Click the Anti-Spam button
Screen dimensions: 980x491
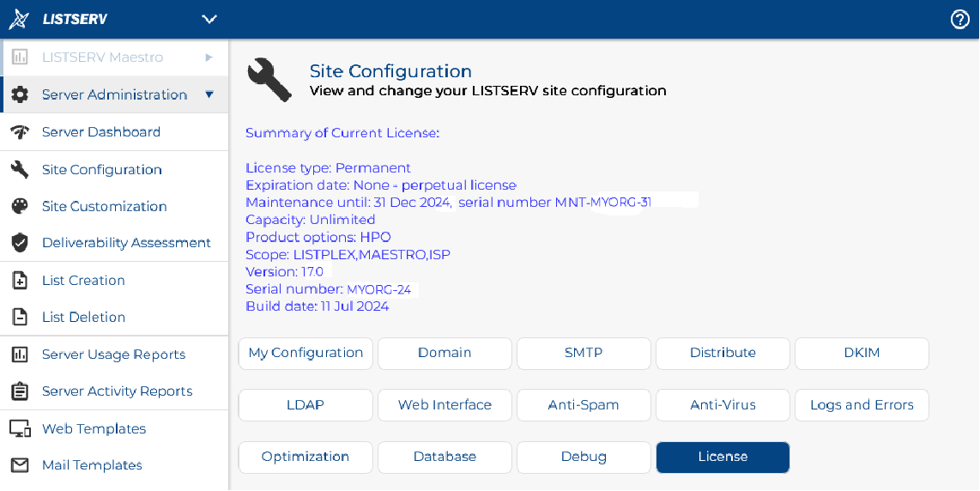pyautogui.click(x=584, y=405)
